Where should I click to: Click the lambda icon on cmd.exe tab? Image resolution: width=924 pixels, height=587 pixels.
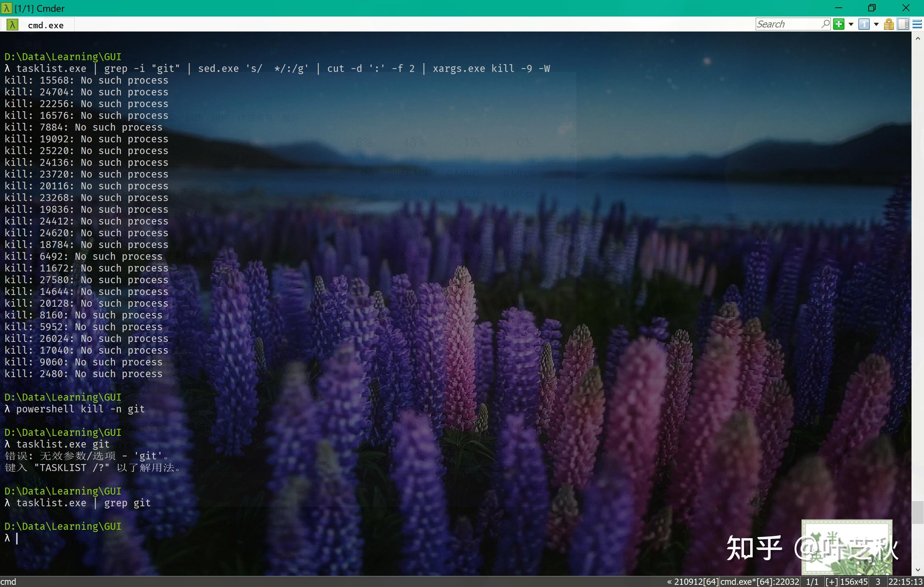[x=12, y=25]
